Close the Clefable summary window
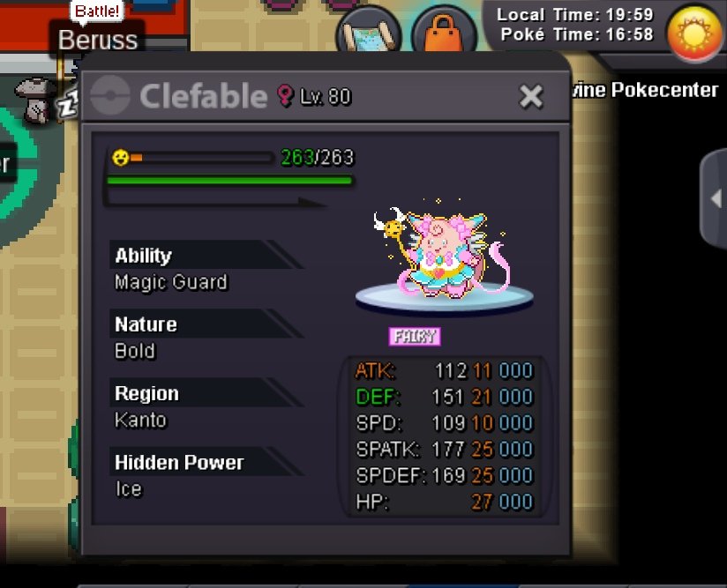 531,96
